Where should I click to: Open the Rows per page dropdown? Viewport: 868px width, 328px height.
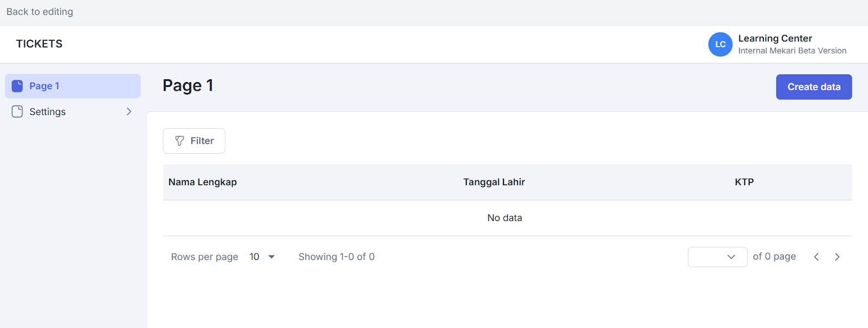(x=262, y=257)
